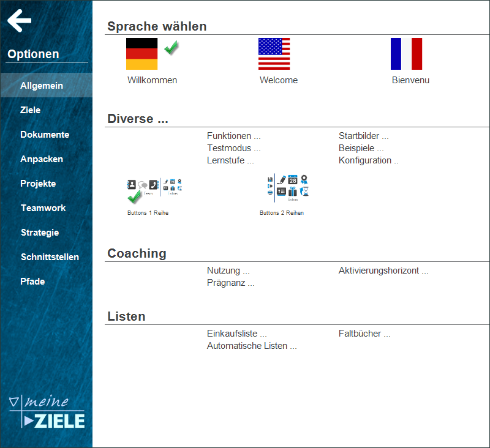Click Aktivierungshorizont ... link
This screenshot has height=448, width=490.
coord(383,271)
